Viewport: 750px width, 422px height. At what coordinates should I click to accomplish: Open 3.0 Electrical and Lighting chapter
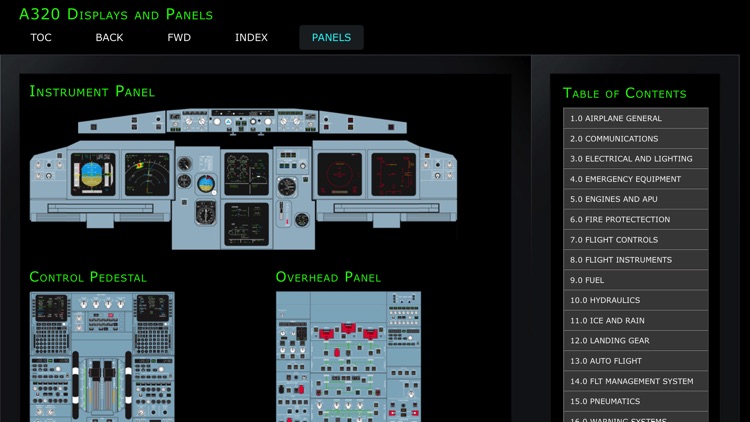tap(636, 158)
